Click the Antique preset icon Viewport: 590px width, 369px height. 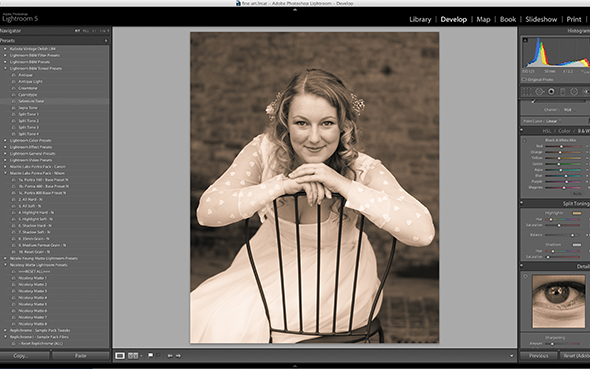point(14,75)
